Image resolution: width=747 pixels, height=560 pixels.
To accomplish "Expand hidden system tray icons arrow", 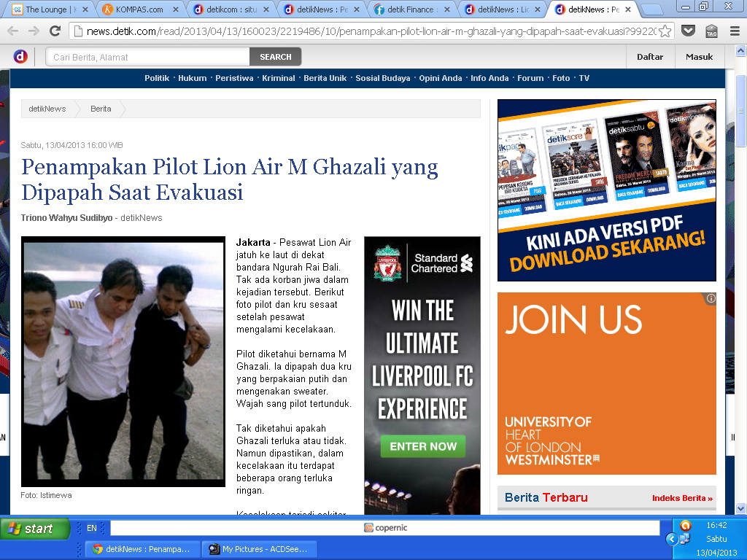I will (x=672, y=539).
